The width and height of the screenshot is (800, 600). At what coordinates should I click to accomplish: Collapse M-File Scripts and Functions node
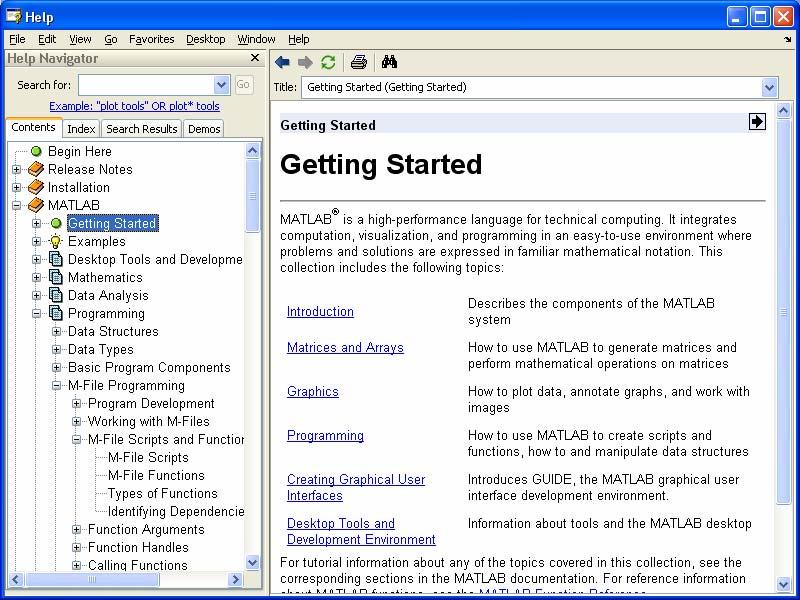[x=76, y=439]
